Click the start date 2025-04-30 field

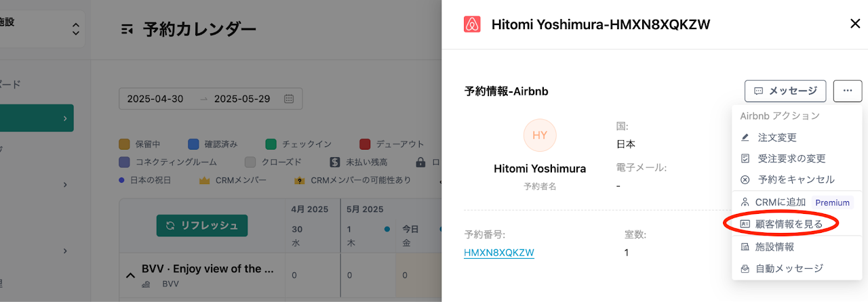click(x=155, y=99)
